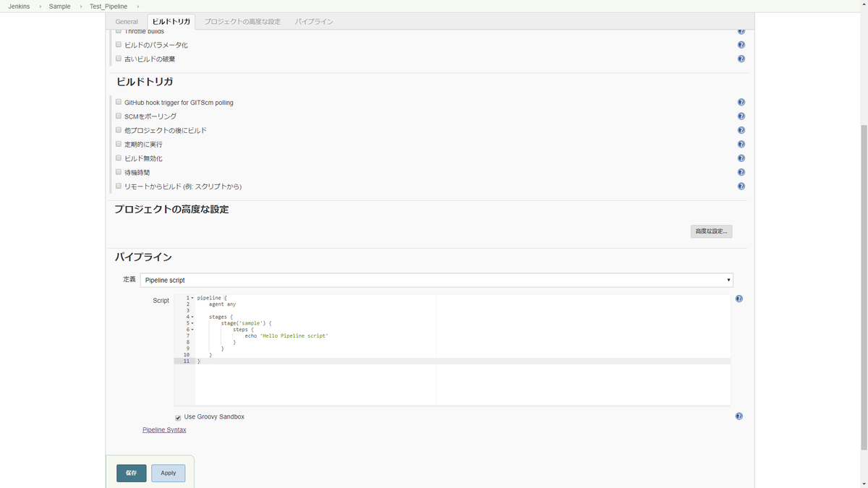Open help for 待機時間
Screen dimensions: 868x488
(741, 172)
